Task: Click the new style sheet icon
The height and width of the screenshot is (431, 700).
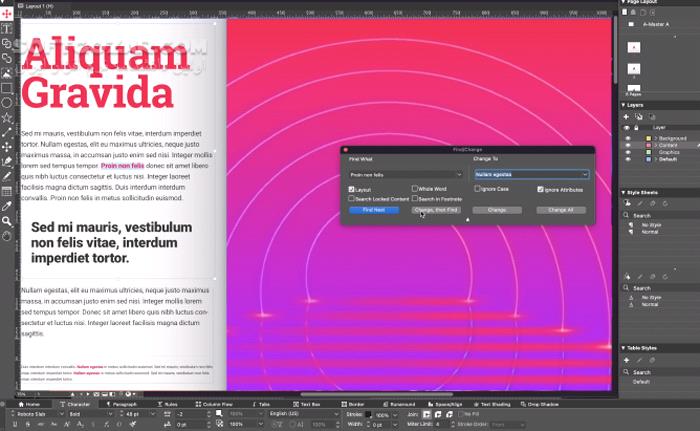Action: [x=627, y=203]
